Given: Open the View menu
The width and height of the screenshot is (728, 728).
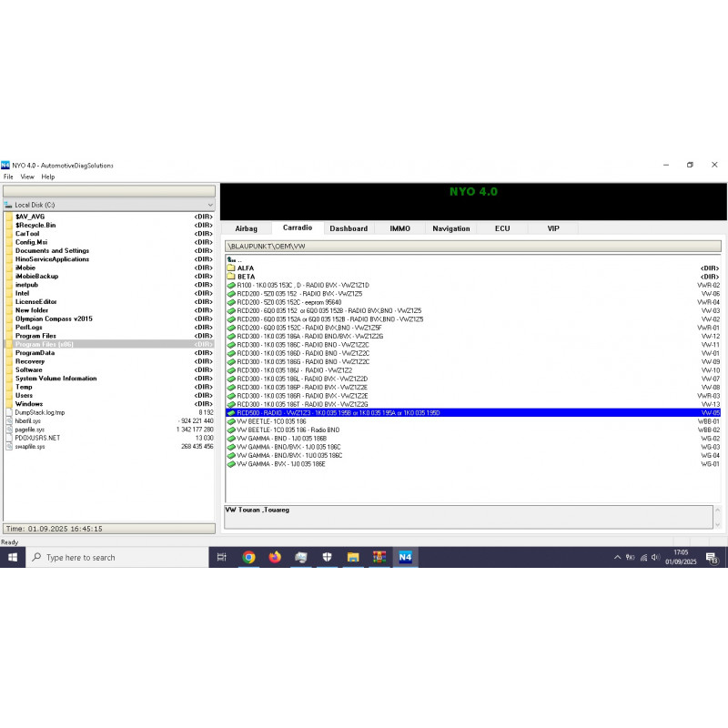Looking at the screenshot, I should [26, 176].
